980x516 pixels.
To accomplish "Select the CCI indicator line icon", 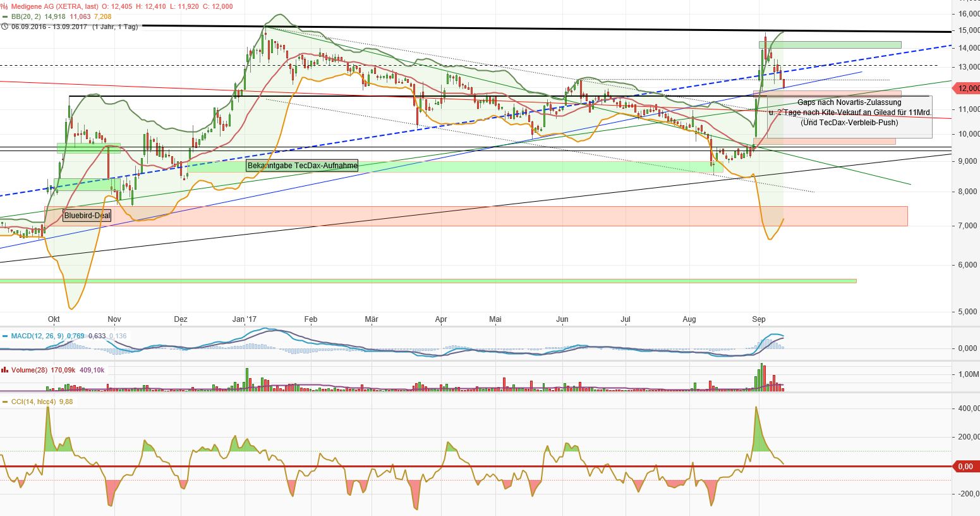I will pyautogui.click(x=5, y=402).
